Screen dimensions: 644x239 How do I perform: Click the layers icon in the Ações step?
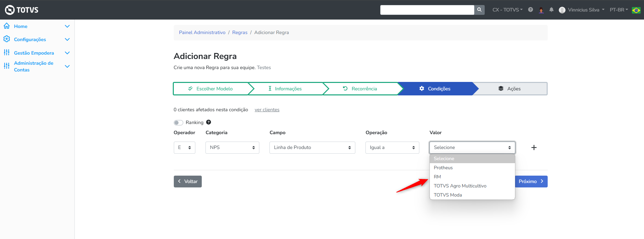[x=501, y=88]
